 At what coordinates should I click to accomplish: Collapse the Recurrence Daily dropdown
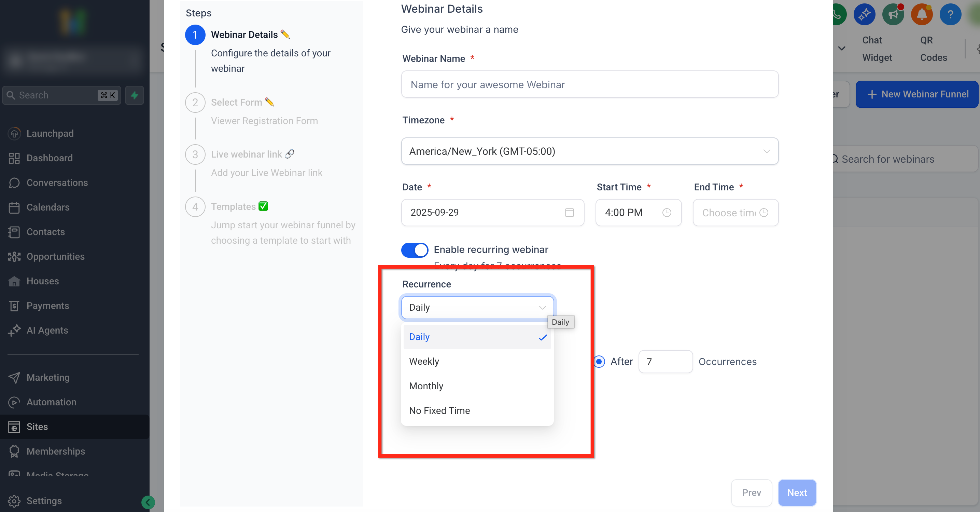(477, 307)
